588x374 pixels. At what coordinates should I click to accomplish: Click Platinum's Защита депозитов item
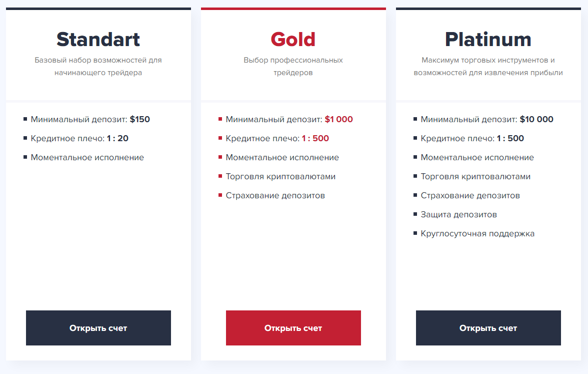pyautogui.click(x=458, y=215)
